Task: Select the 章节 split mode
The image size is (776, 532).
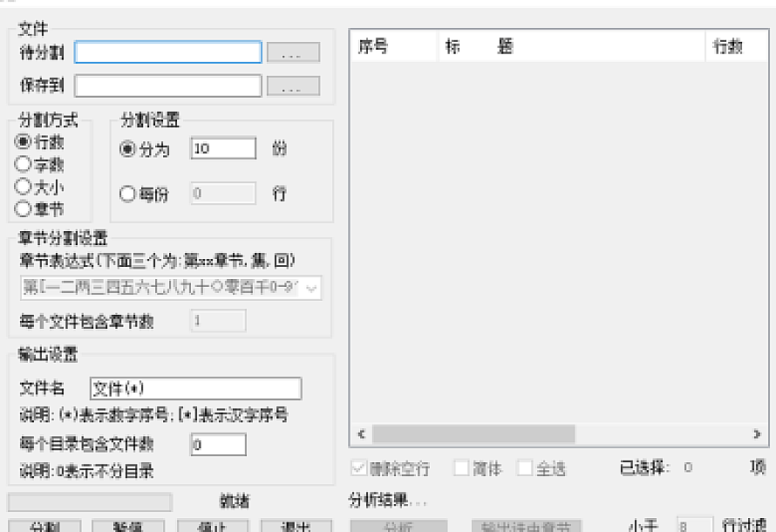Action: tap(24, 208)
